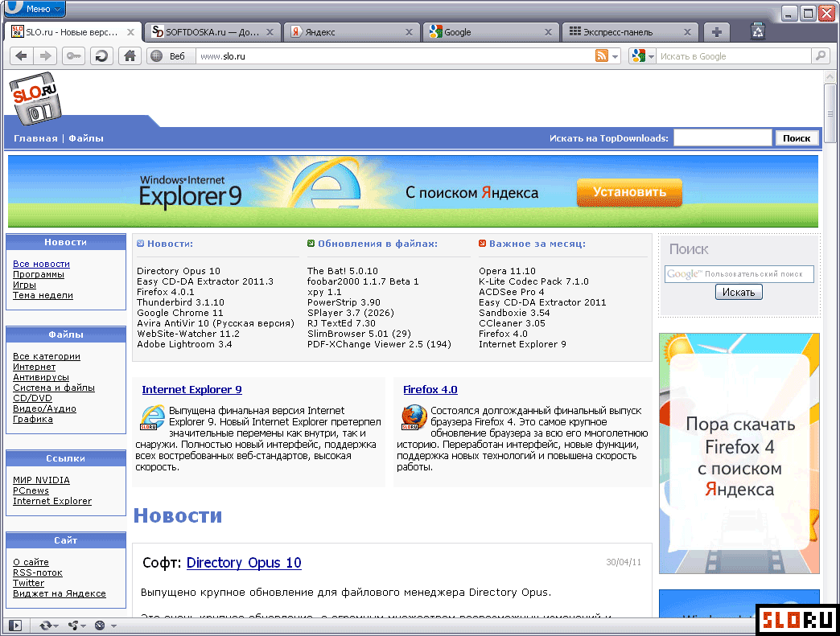840x636 pixels.
Task: Open the Видео/Аудио file category
Action: pyautogui.click(x=44, y=408)
